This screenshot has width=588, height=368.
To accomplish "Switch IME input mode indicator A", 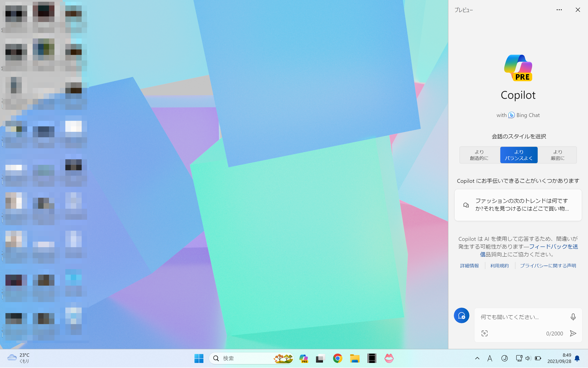I will [x=490, y=358].
